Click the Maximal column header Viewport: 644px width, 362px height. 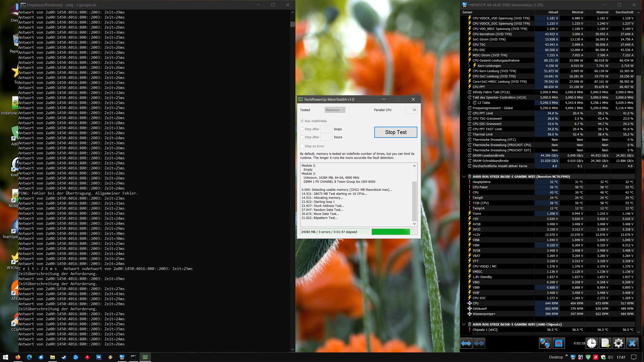tap(602, 12)
